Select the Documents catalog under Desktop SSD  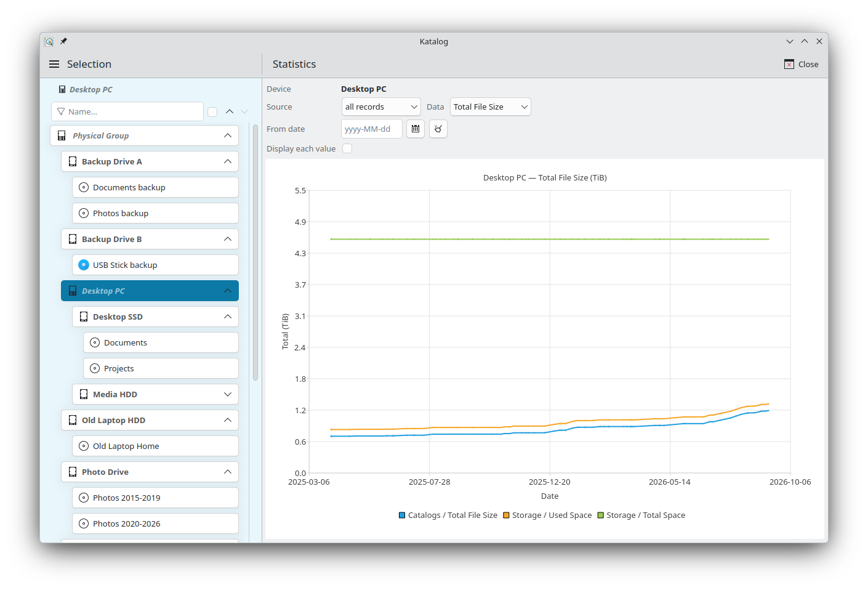[x=161, y=342]
